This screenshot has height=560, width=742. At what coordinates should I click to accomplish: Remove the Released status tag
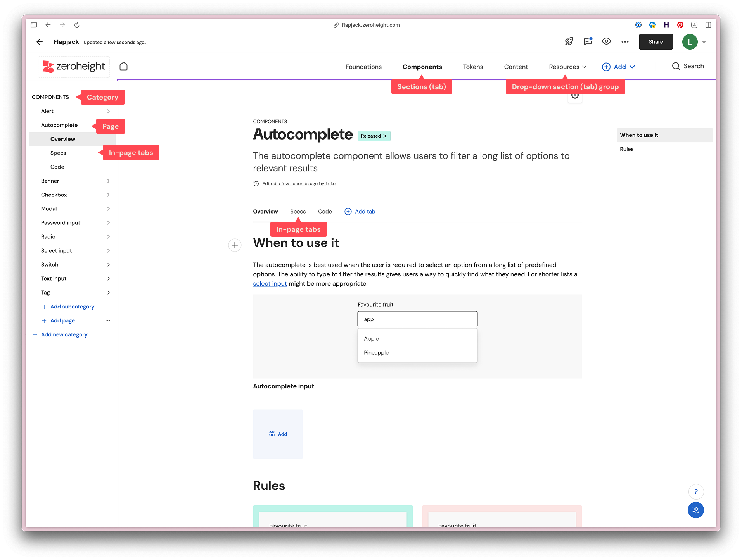click(x=385, y=136)
